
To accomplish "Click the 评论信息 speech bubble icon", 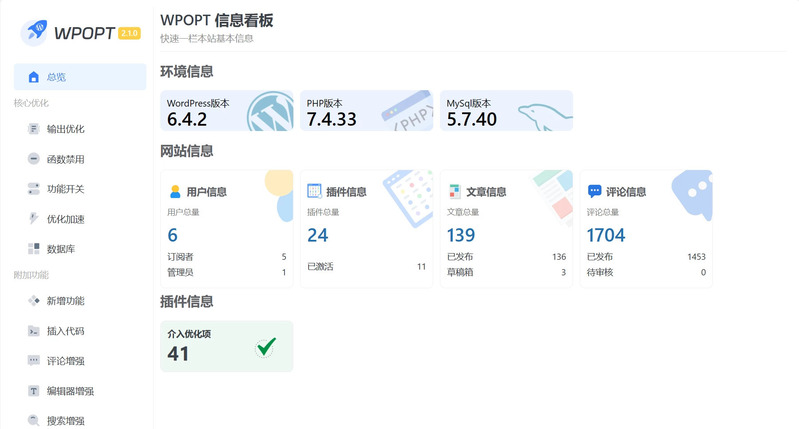I will pyautogui.click(x=594, y=191).
